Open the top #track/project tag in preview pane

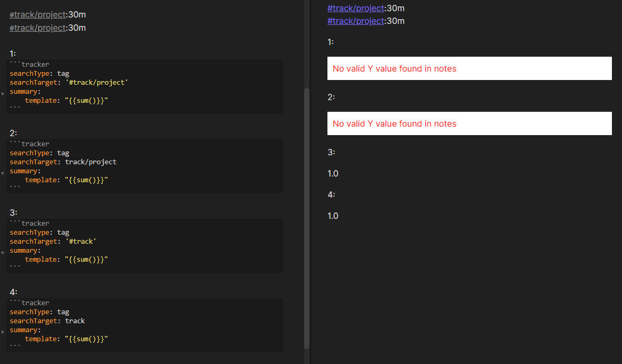point(355,8)
